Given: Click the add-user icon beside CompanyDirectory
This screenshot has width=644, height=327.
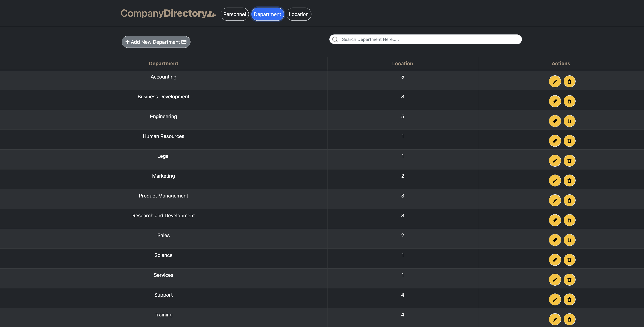Looking at the screenshot, I should click(x=212, y=14).
